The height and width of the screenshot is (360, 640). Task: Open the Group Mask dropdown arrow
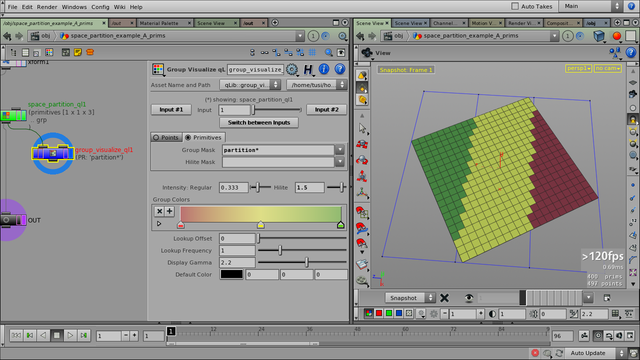click(x=340, y=150)
